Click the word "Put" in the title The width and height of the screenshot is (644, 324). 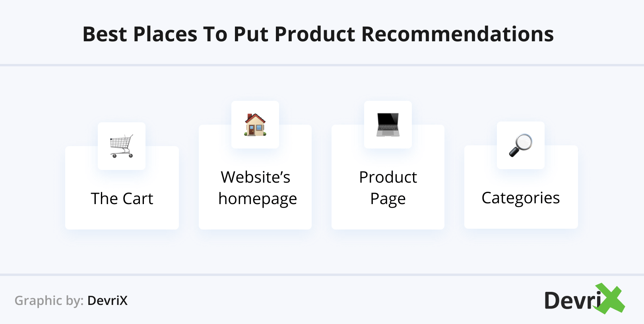coord(250,34)
